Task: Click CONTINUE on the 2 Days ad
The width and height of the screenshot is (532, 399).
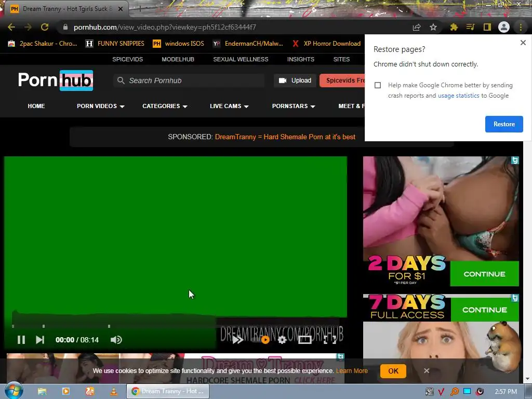Action: tap(484, 274)
